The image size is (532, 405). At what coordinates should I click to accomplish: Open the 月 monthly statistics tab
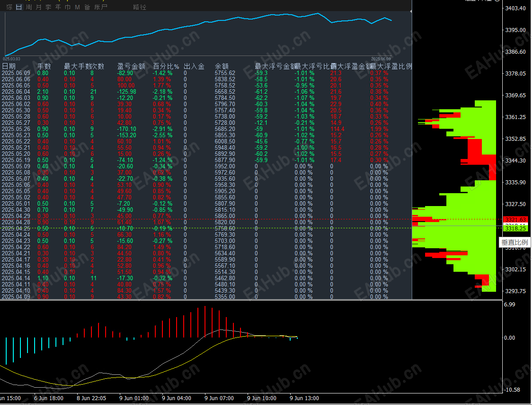click(39, 7)
